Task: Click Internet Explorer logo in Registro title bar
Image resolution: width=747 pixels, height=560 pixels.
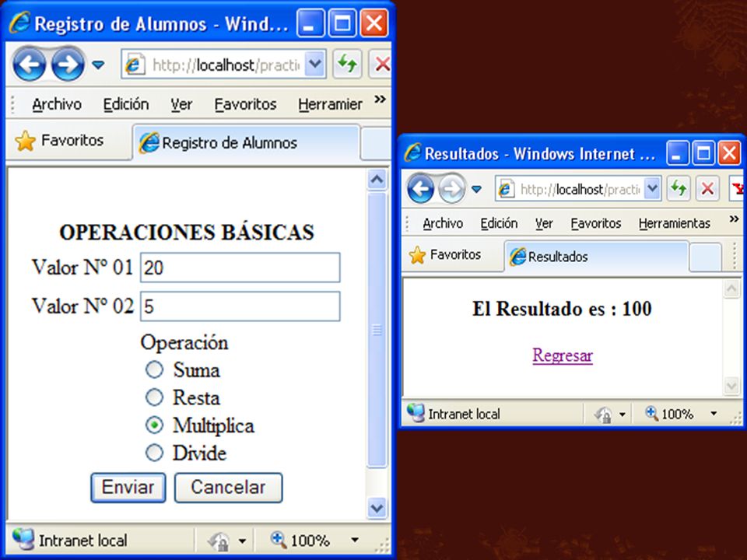Action: click(x=20, y=23)
